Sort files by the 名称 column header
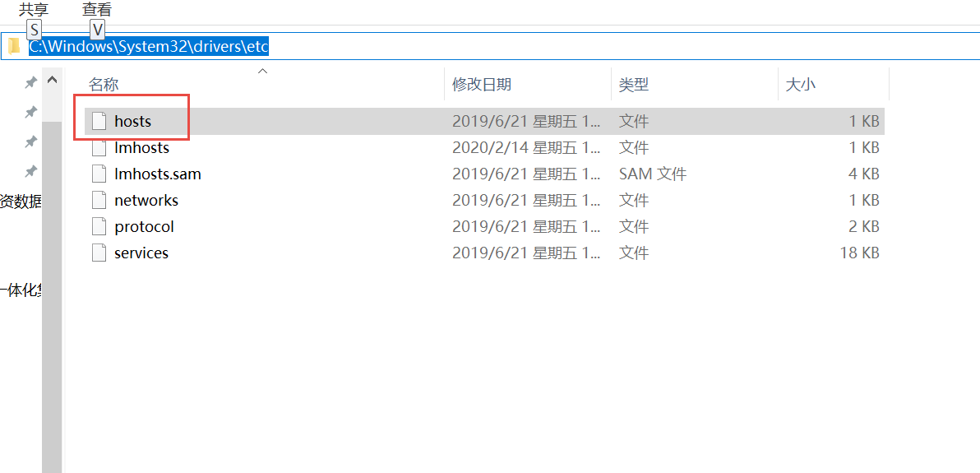The height and width of the screenshot is (473, 980). [x=104, y=85]
